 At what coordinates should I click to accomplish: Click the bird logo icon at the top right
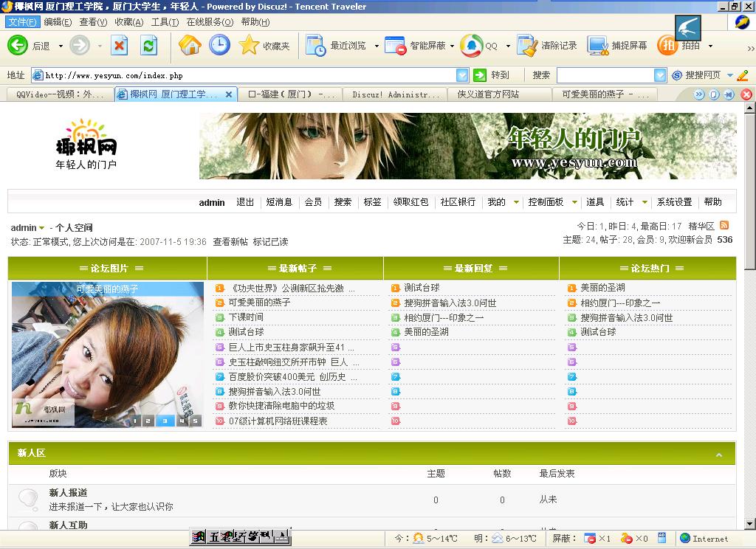point(687,28)
